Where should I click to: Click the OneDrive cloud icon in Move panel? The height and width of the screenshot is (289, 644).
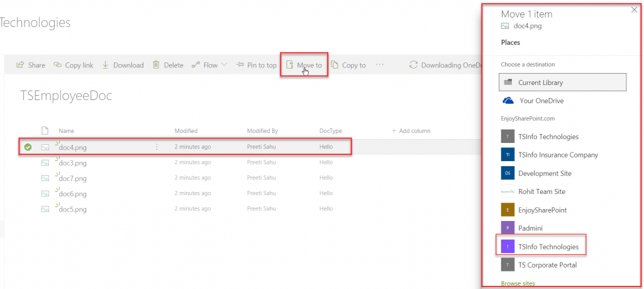point(508,100)
